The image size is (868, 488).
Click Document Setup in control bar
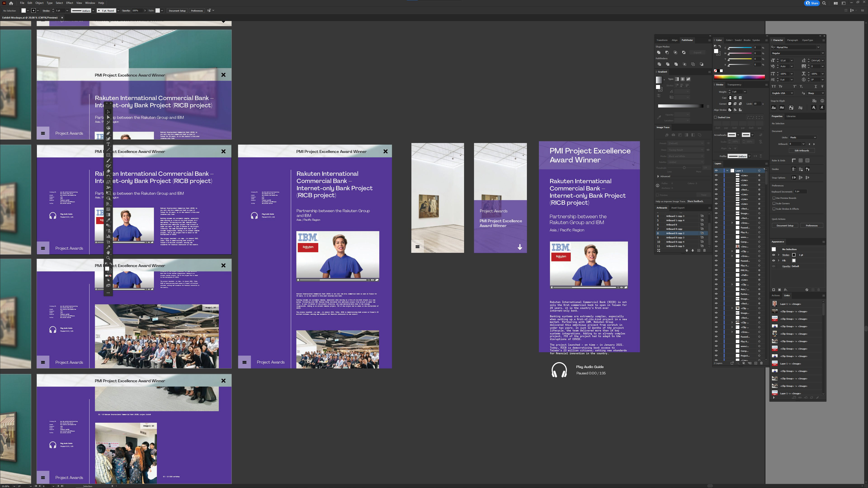tap(177, 10)
